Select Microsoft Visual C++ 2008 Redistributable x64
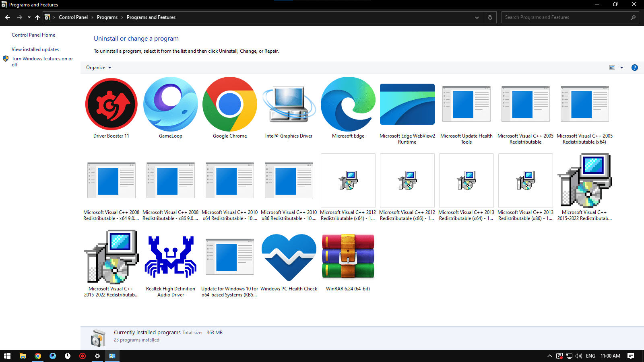 (111, 181)
